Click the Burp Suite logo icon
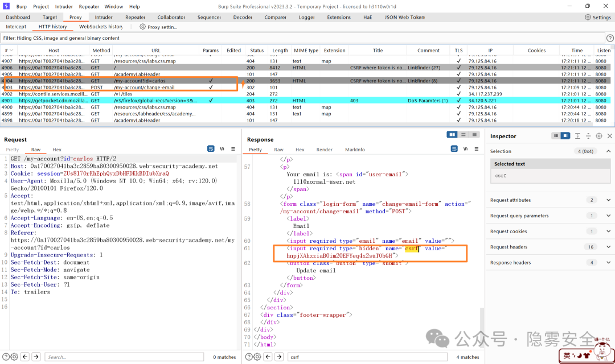This screenshot has height=364, width=615. 6,6
